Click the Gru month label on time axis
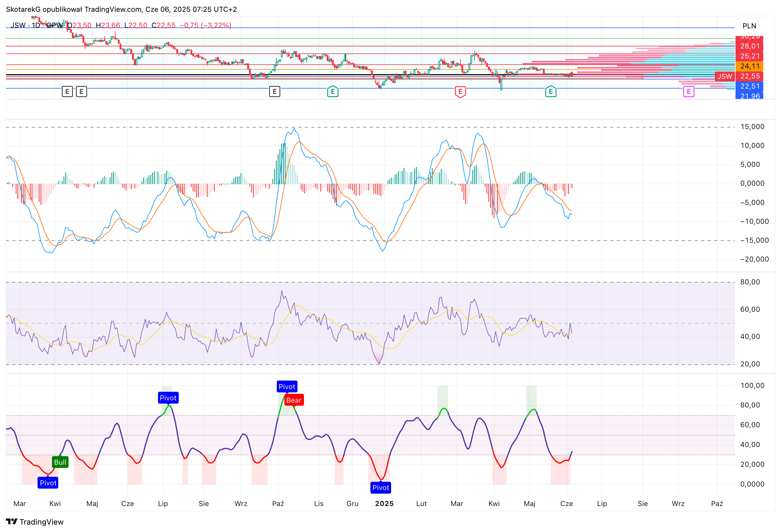This screenshot has height=532, width=781. pyautogui.click(x=352, y=503)
